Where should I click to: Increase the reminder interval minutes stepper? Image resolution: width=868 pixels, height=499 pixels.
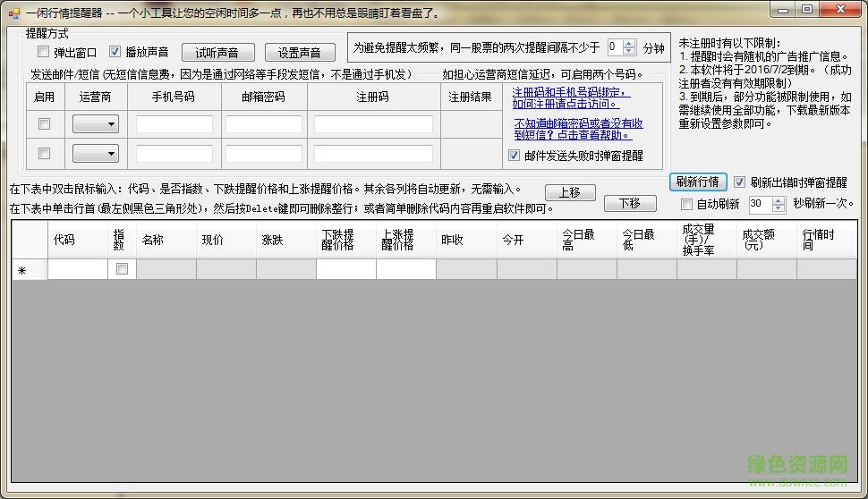tap(628, 43)
